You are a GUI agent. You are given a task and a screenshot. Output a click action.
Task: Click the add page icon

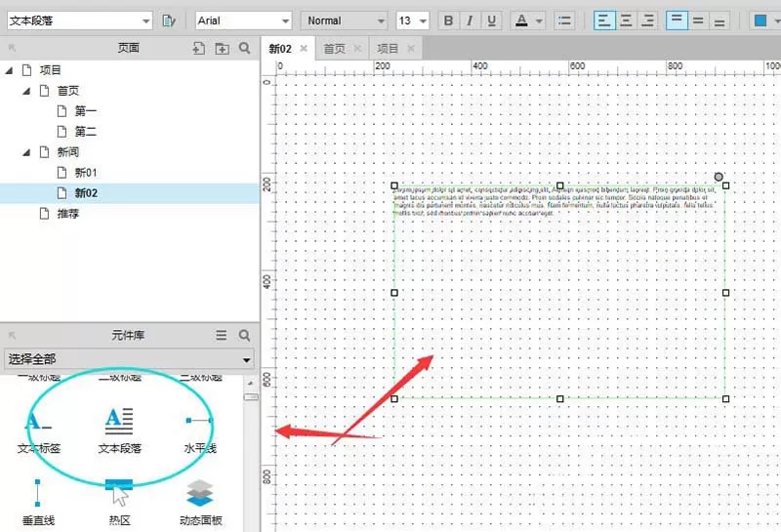pos(199,48)
